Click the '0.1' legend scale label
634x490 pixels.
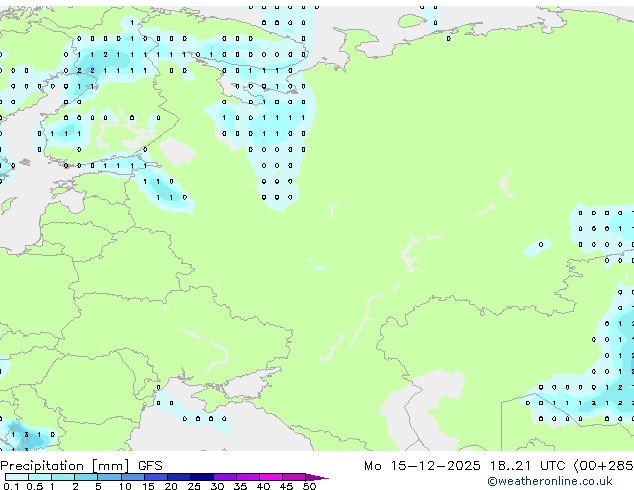pyautogui.click(x=11, y=486)
